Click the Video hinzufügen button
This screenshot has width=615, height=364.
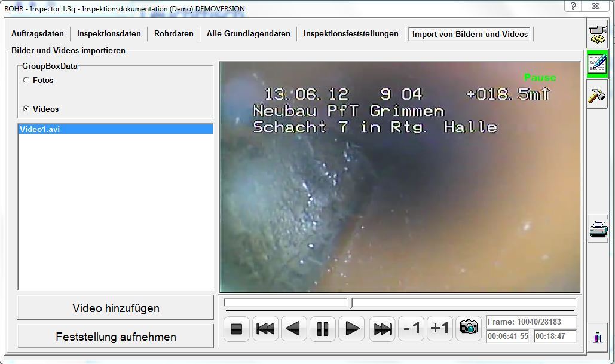point(115,308)
